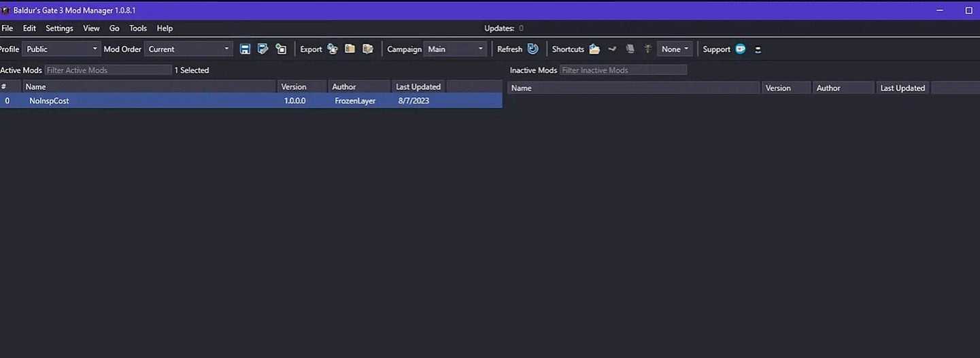Click the Export to zip folder icon
This screenshot has height=358, width=980.
point(350,49)
